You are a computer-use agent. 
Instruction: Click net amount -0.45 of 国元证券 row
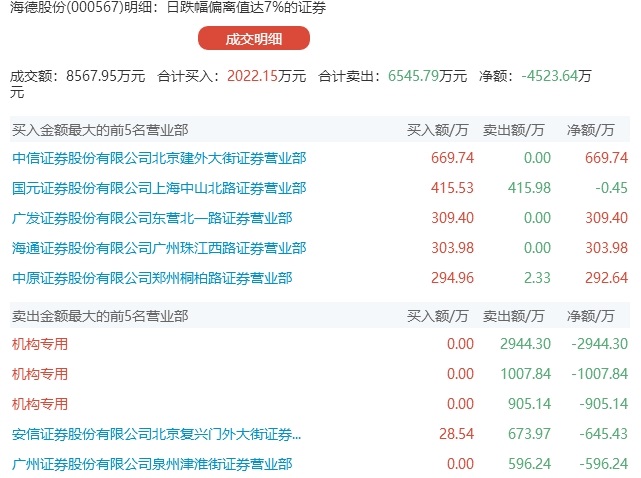pos(612,188)
